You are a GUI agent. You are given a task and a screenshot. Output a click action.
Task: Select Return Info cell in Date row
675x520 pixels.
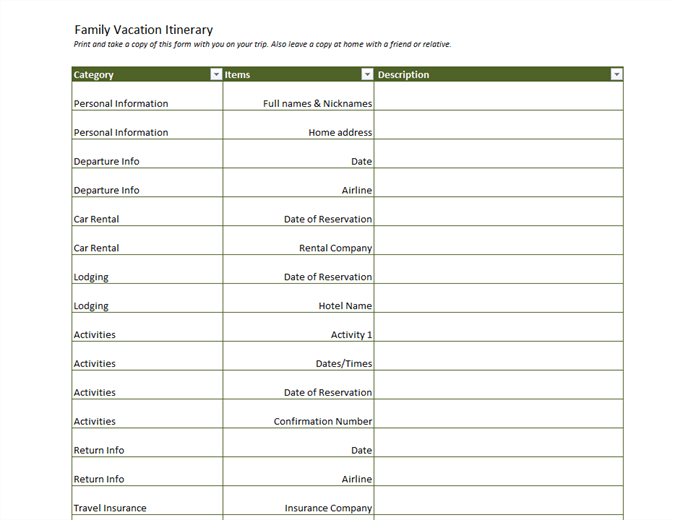tap(147, 443)
